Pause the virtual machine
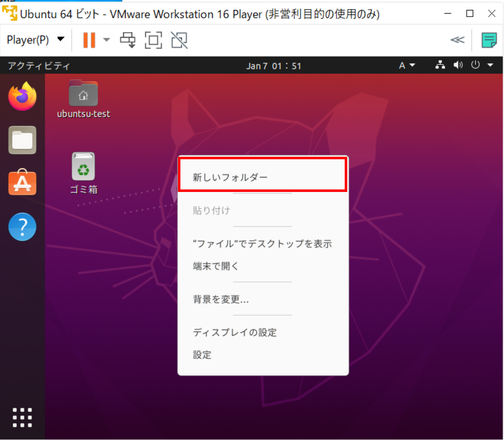This screenshot has height=440, width=504. [89, 40]
